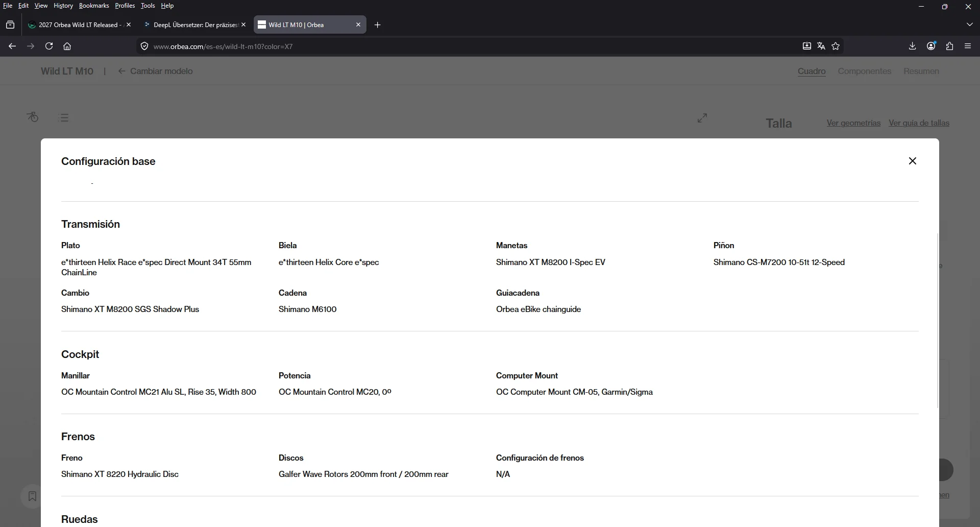This screenshot has height=527, width=980.
Task: Click the Shimano CS-M7200 10-51t 12-Speed value
Action: tap(779, 262)
